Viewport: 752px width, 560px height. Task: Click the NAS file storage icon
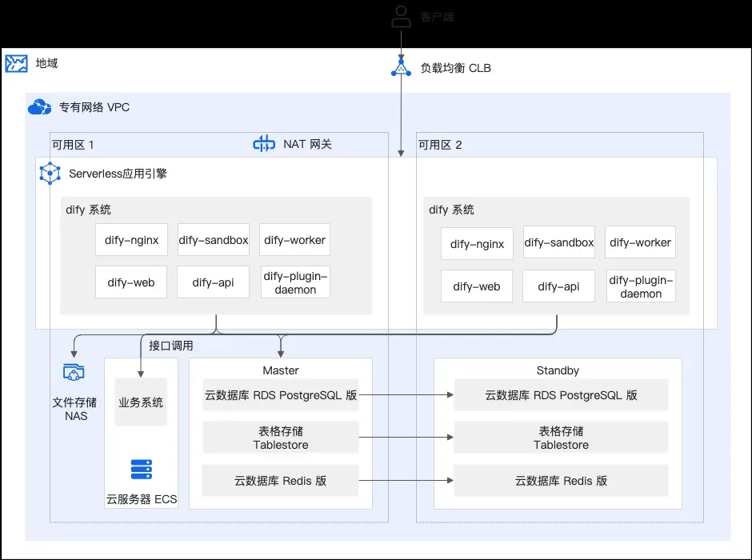pyautogui.click(x=74, y=372)
